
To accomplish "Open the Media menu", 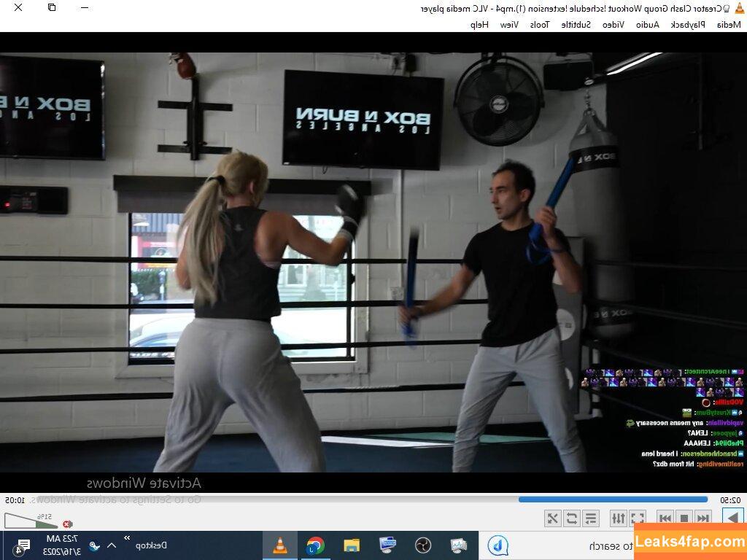I will (x=728, y=24).
